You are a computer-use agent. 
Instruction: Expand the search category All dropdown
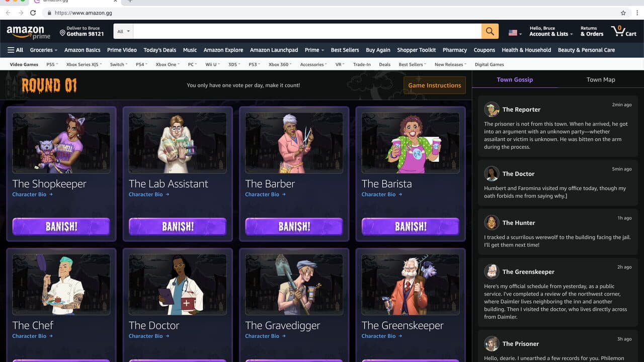coord(123,31)
